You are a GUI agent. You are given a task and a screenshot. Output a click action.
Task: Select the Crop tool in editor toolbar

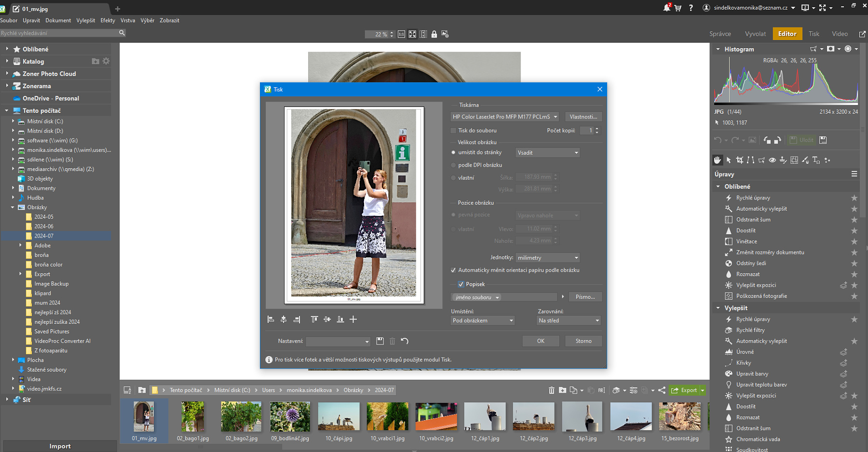[x=739, y=160]
